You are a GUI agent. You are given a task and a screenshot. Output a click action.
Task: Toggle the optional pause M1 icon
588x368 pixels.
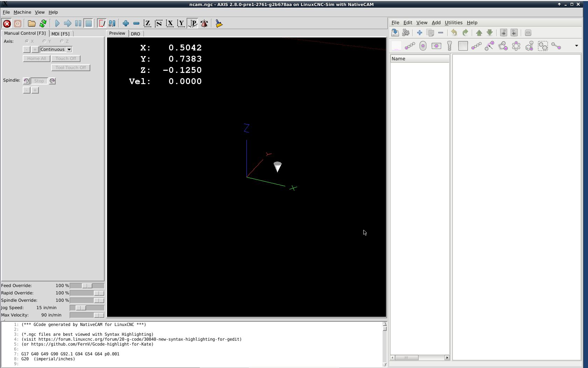[x=112, y=23]
